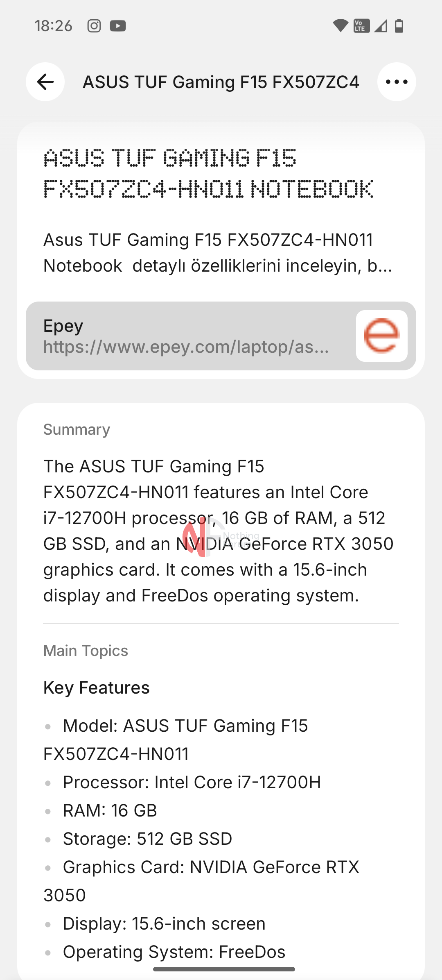Tap the YouTube notification icon
The height and width of the screenshot is (980, 442).
[x=118, y=26]
